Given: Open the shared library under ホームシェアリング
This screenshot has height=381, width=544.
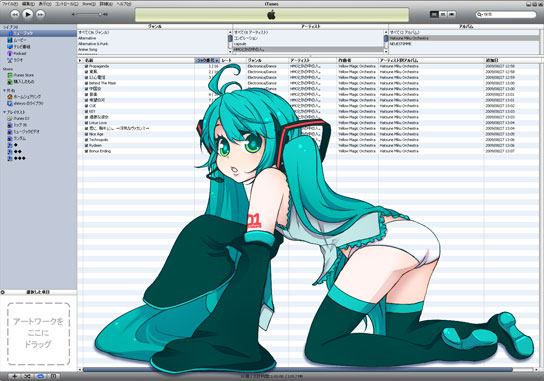Looking at the screenshot, I should tap(38, 103).
